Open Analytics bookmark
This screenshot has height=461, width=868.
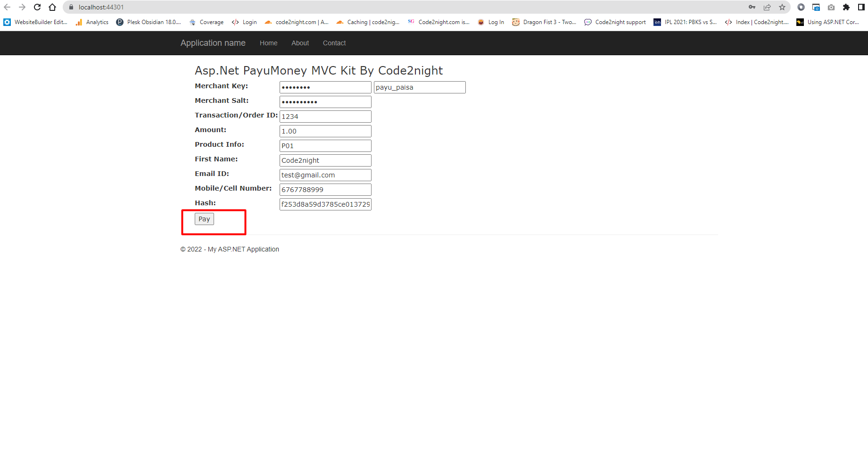point(92,22)
